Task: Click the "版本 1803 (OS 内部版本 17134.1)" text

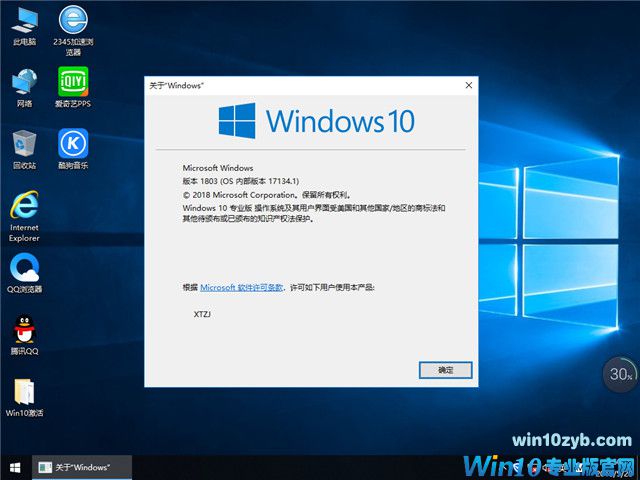Action: (241, 181)
